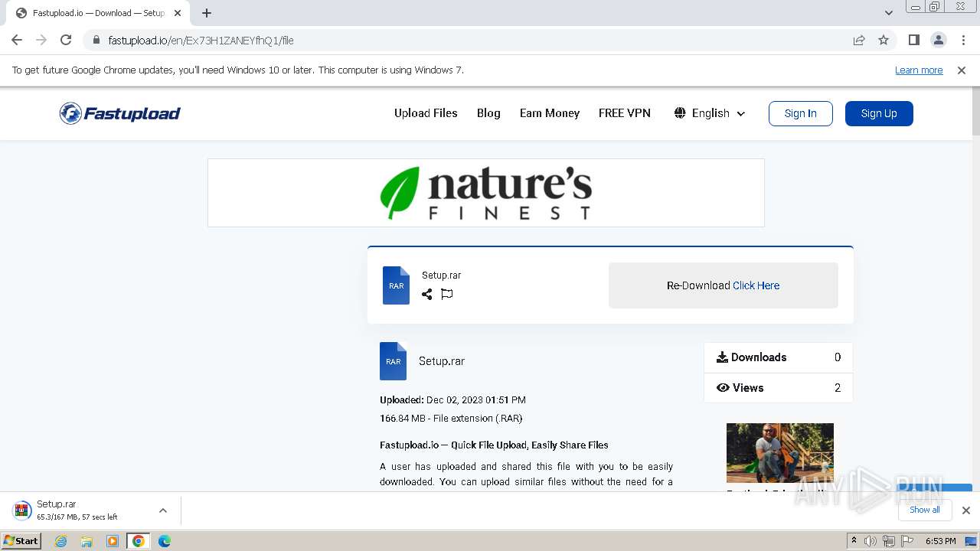This screenshot has width=980, height=551.
Task: Select the Uploaded Dec 02, 2023 text
Action: [452, 399]
